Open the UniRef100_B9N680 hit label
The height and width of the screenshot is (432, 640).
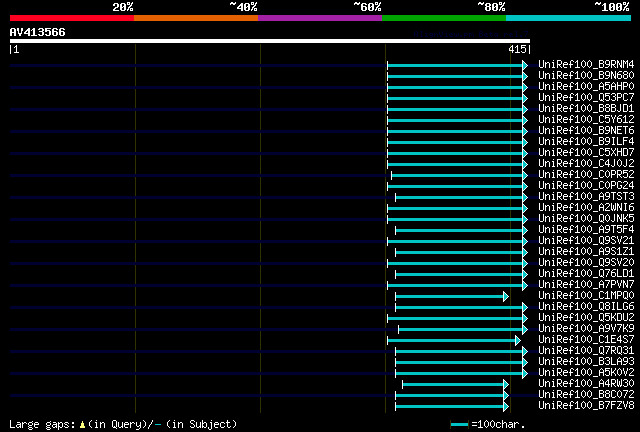[586, 76]
